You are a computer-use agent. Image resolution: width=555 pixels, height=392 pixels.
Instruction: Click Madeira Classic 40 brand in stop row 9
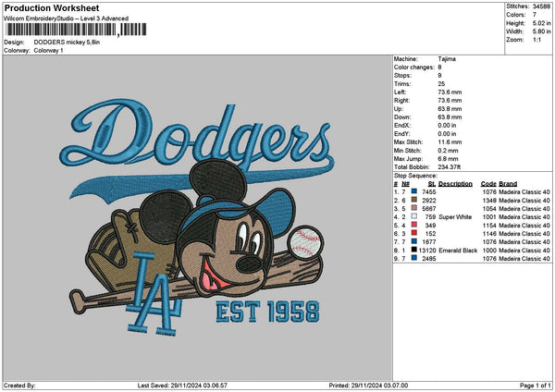(524, 259)
